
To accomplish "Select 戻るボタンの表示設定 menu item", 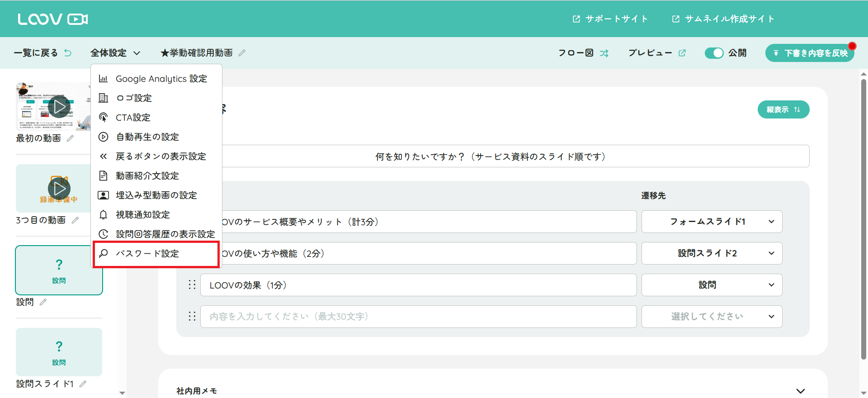I will click(156, 156).
